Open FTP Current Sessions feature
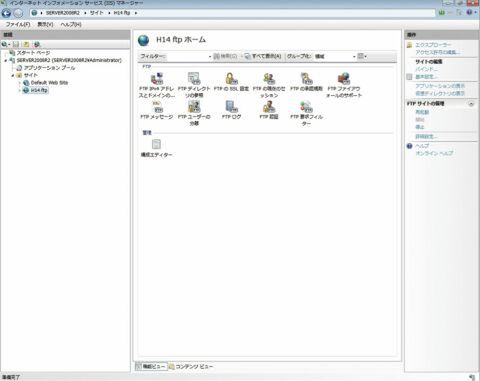Screen dimensions: 480x381 [269, 85]
